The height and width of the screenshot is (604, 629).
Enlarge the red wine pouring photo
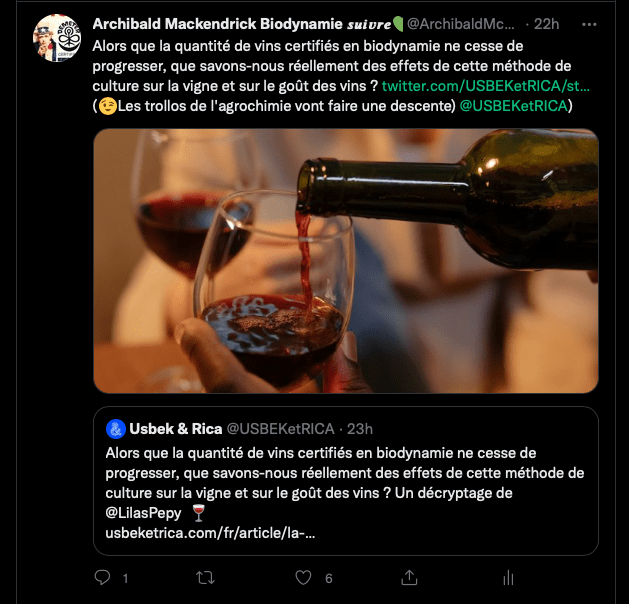[x=345, y=260]
